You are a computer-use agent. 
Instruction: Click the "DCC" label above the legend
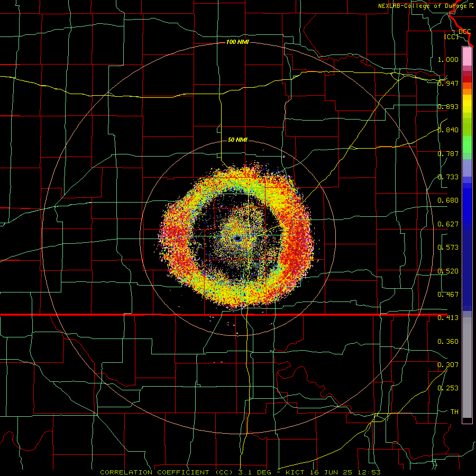(x=465, y=31)
